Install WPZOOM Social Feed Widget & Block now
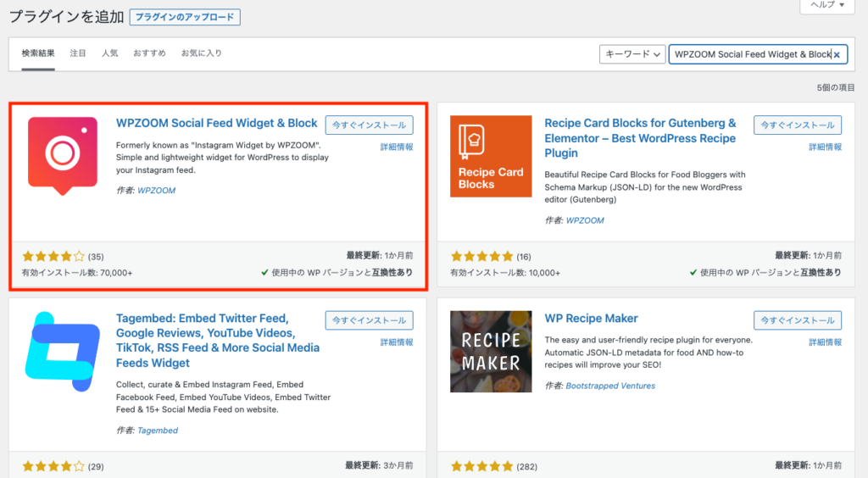The image size is (868, 478). click(369, 125)
